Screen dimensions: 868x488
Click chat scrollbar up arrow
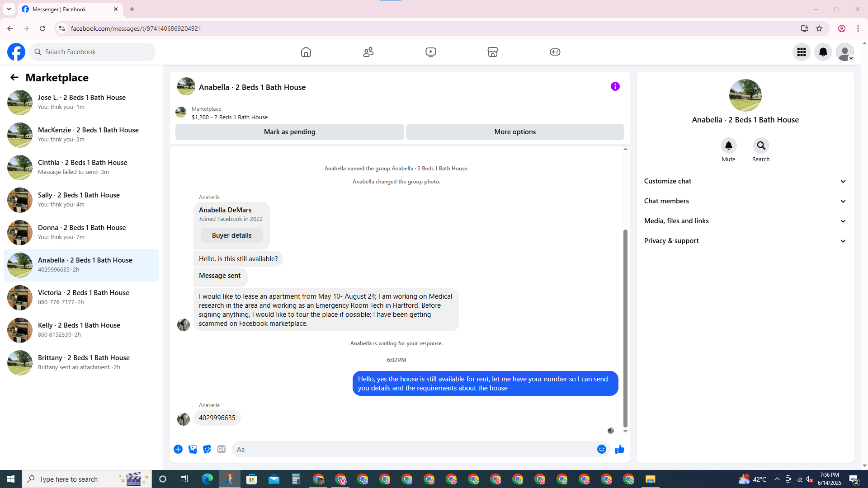pyautogui.click(x=625, y=149)
